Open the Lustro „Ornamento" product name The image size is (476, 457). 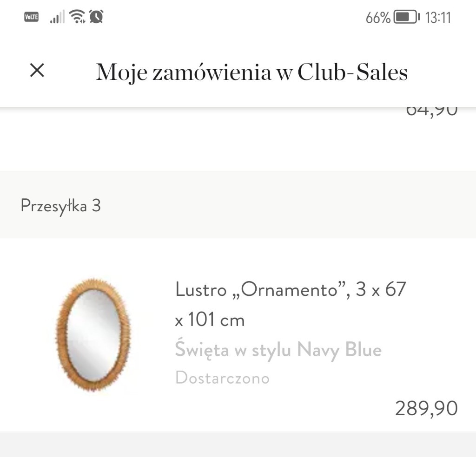(x=291, y=289)
